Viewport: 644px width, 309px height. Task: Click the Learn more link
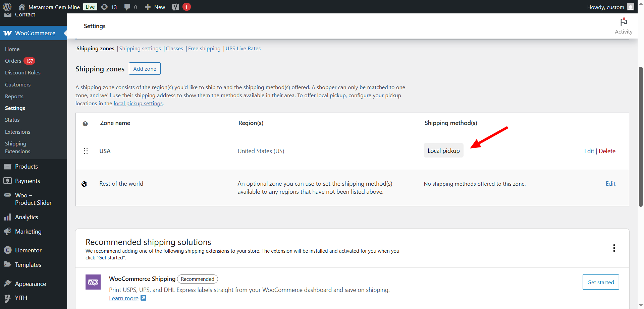124,298
